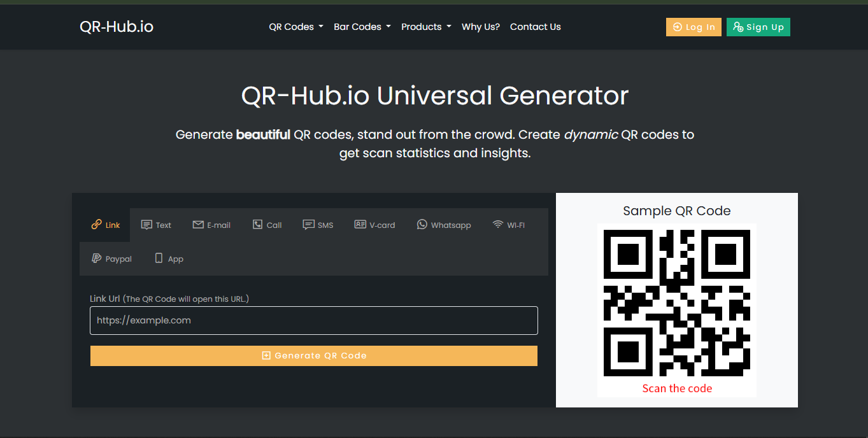Click the user icon inside Sign Up
868x438 pixels.
(x=738, y=27)
